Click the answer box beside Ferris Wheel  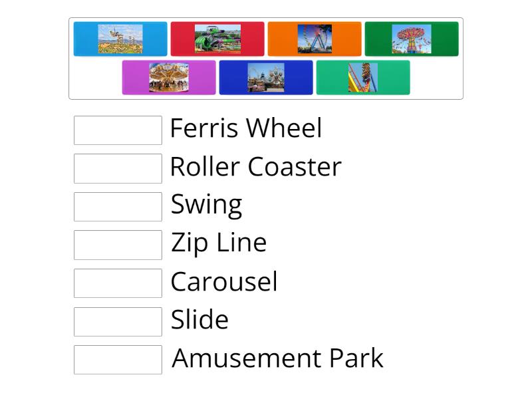pyautogui.click(x=118, y=130)
